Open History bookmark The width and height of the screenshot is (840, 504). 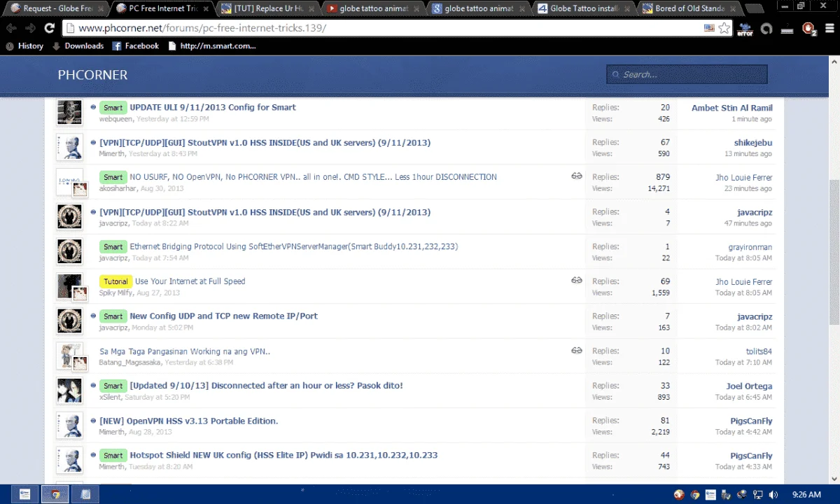(24, 46)
